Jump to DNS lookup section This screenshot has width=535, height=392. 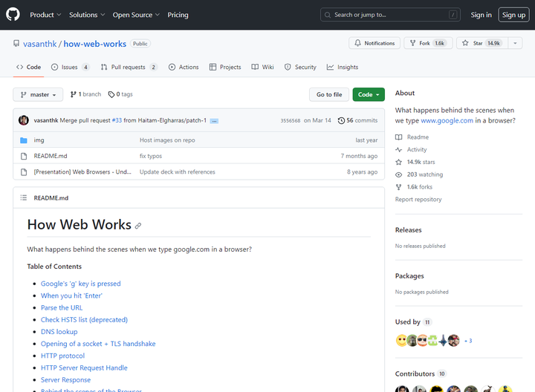(x=59, y=332)
